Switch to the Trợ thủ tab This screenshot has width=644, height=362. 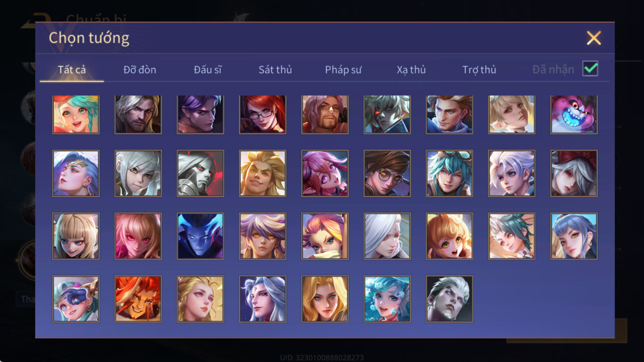pos(479,70)
